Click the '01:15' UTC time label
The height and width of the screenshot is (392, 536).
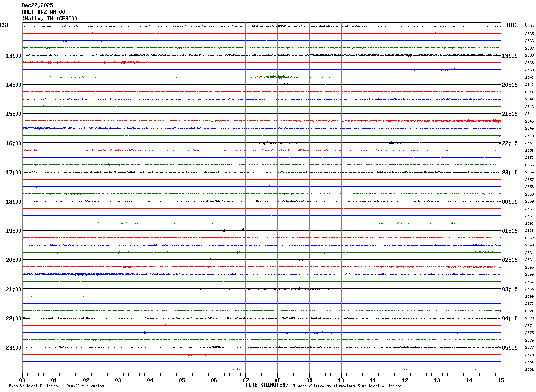point(510,231)
